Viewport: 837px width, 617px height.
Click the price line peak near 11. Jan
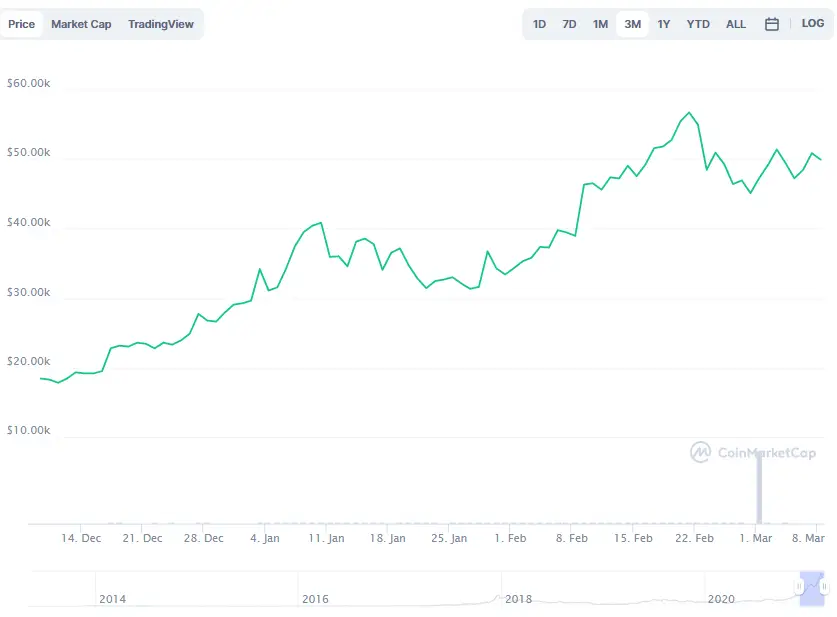coord(321,223)
